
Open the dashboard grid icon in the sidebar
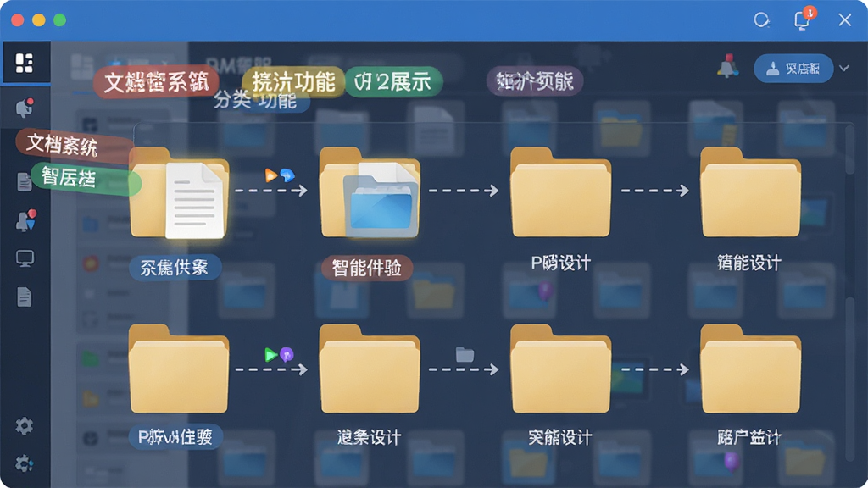point(25,63)
